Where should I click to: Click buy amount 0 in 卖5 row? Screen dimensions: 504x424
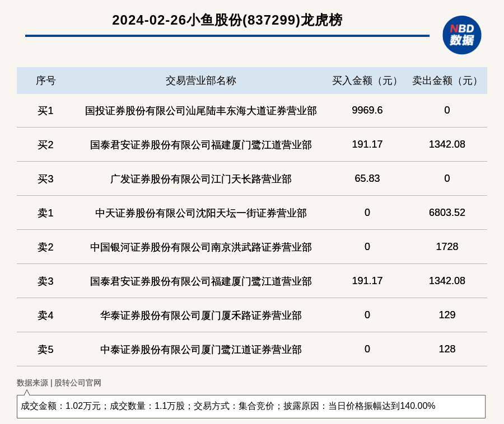pyautogui.click(x=367, y=348)
